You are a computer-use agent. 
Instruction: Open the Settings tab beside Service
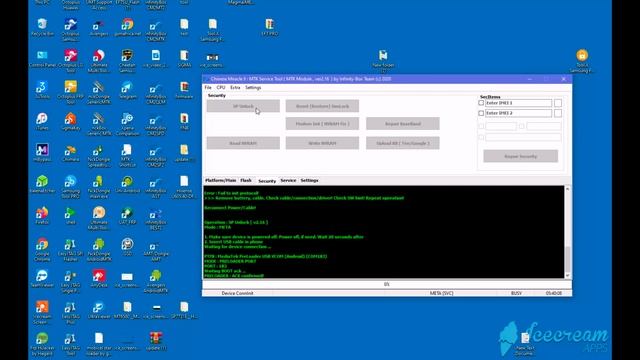pyautogui.click(x=309, y=180)
